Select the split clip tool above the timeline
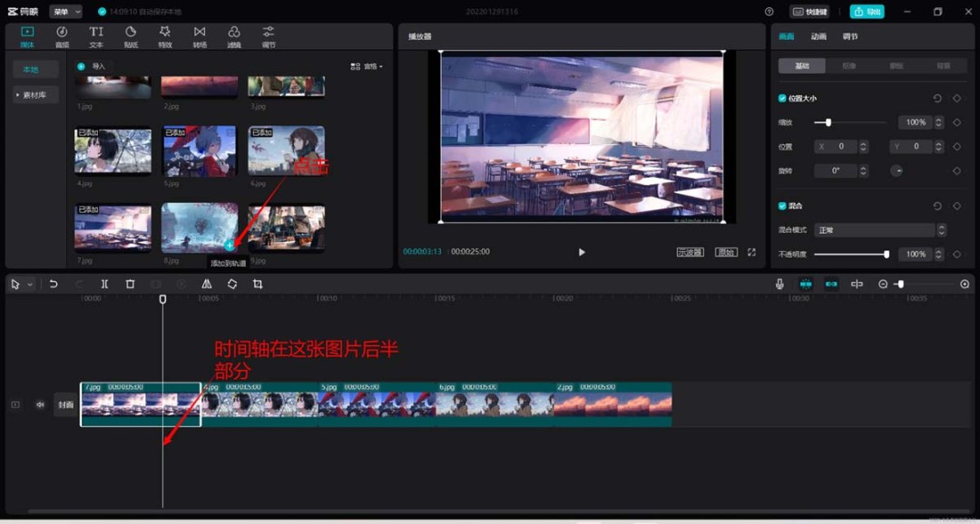The width and height of the screenshot is (980, 524). coord(104,284)
